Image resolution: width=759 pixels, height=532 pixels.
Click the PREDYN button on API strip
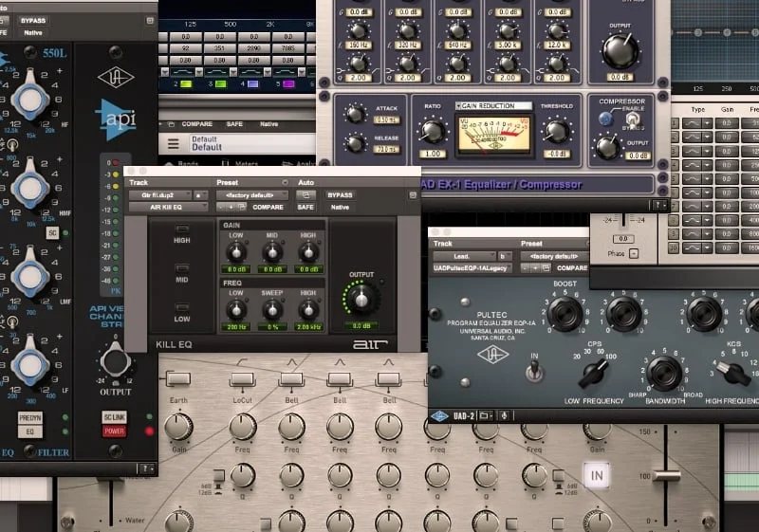(x=30, y=417)
